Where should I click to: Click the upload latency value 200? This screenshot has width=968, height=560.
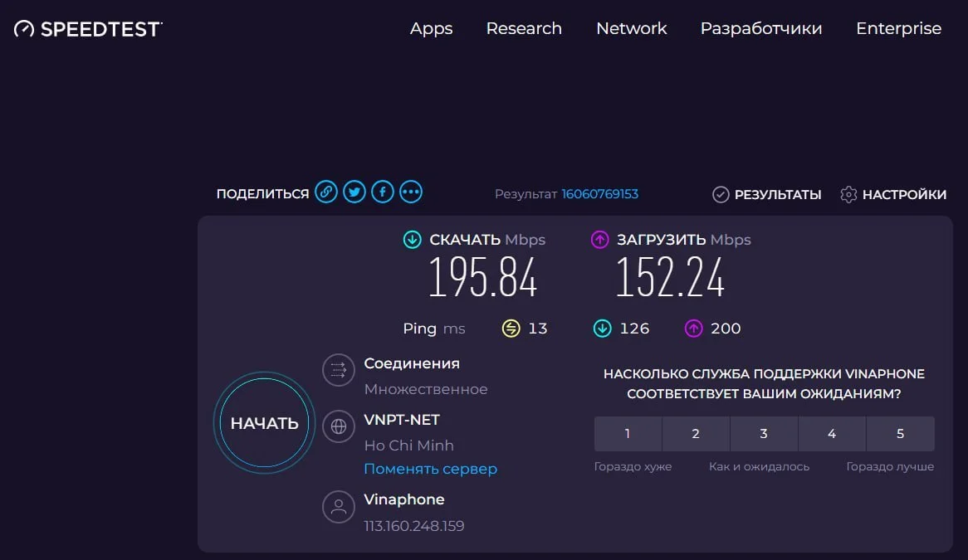pyautogui.click(x=726, y=328)
